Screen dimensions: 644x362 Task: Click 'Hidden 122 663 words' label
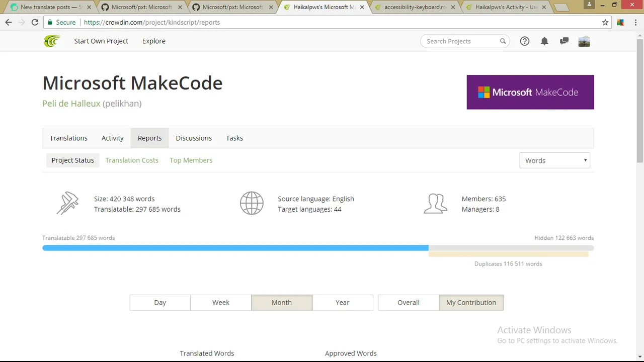(x=564, y=238)
